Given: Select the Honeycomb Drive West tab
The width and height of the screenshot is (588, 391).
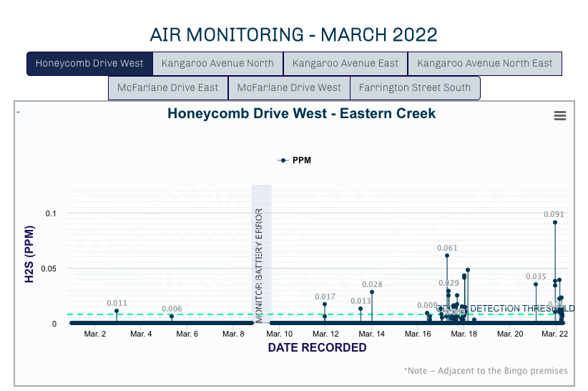Looking at the screenshot, I should (89, 64).
